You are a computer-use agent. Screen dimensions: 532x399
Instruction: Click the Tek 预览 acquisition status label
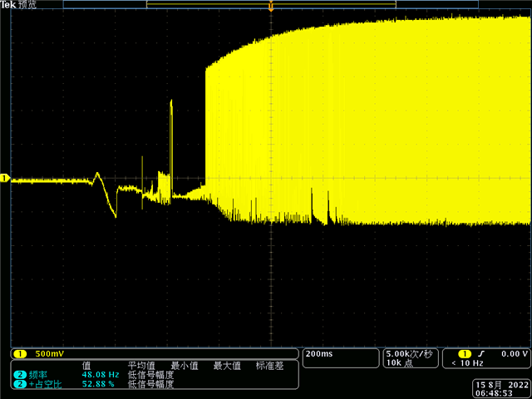click(x=18, y=5)
